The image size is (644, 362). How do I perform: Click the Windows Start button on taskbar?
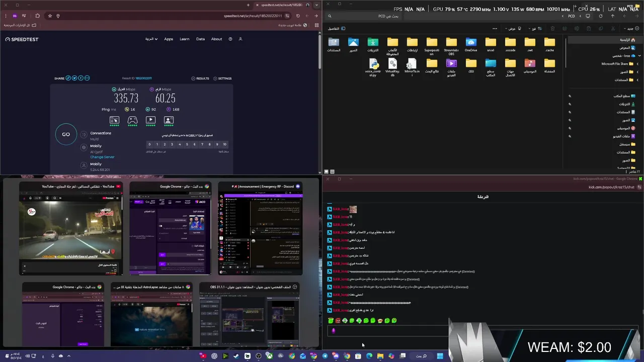(440, 356)
